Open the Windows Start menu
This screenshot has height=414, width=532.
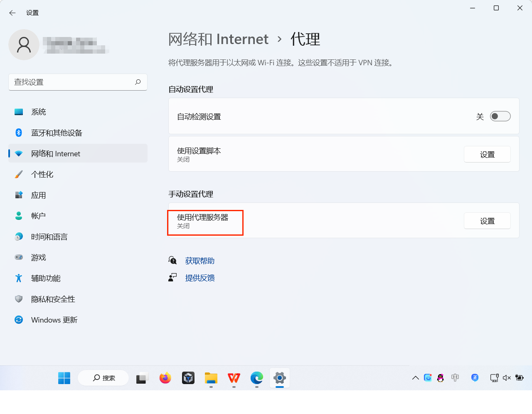pos(64,378)
